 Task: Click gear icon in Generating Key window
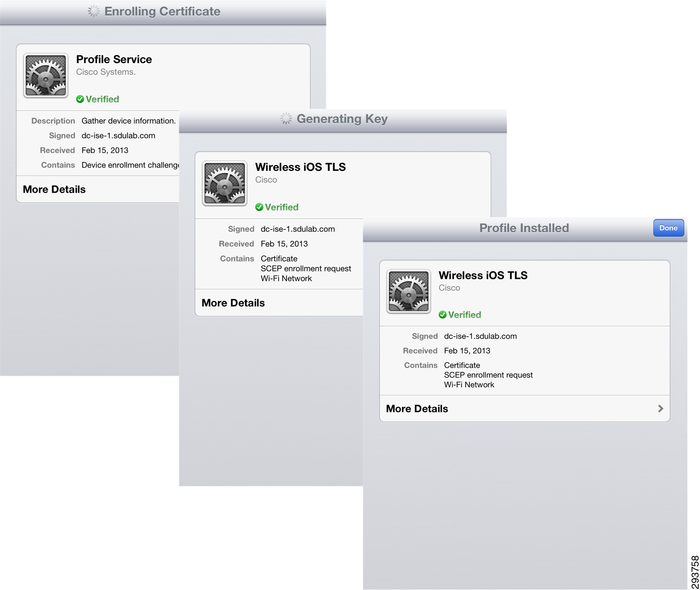tap(225, 183)
